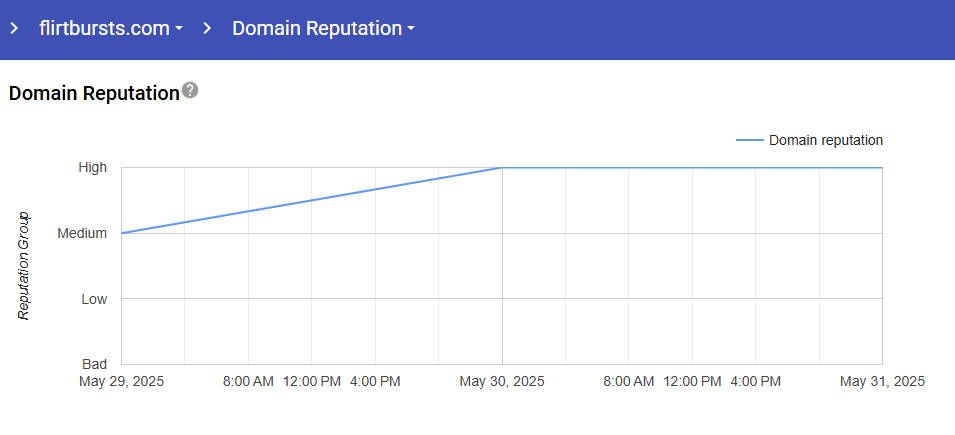Image resolution: width=955 pixels, height=435 pixels.
Task: Click the 4:00 PM label after May 29
Action: click(x=376, y=381)
